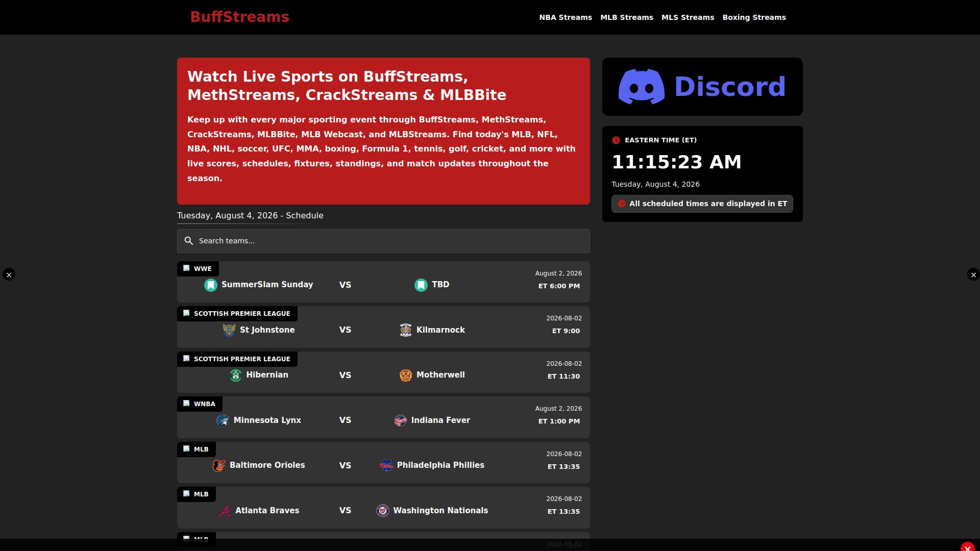The image size is (980, 551).
Task: Click the SummerSlam Sunday event icon
Action: coord(211,285)
